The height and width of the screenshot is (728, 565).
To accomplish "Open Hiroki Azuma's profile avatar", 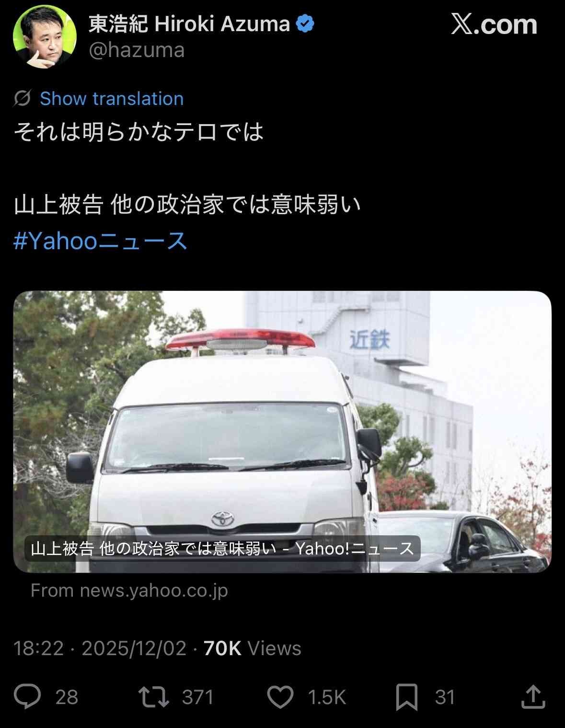I will [x=45, y=37].
